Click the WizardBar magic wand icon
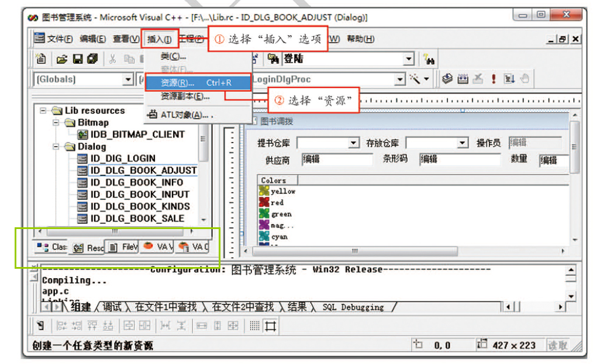 (415, 79)
